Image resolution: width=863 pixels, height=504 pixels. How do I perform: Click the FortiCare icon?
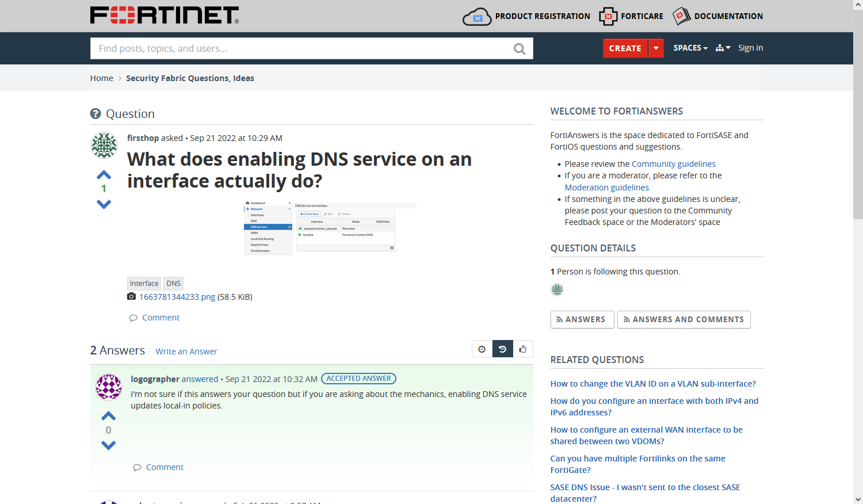(608, 17)
